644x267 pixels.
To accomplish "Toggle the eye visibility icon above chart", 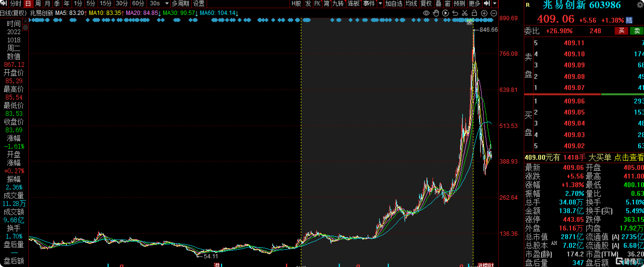I will point(426,13).
